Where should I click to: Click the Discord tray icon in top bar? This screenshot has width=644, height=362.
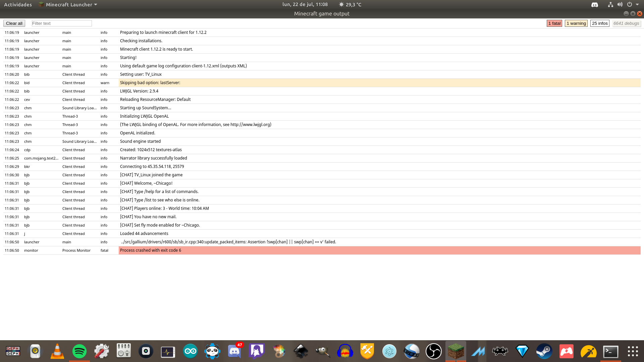point(595,4)
